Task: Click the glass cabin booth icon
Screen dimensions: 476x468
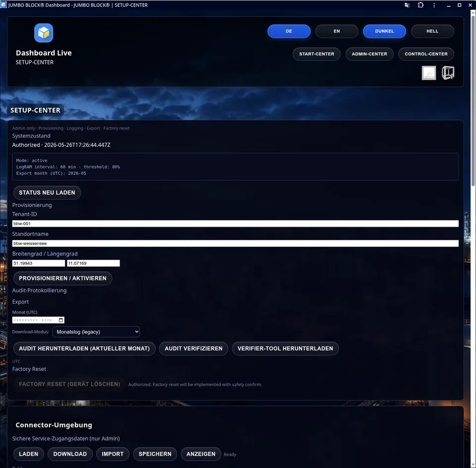Action: [x=448, y=73]
